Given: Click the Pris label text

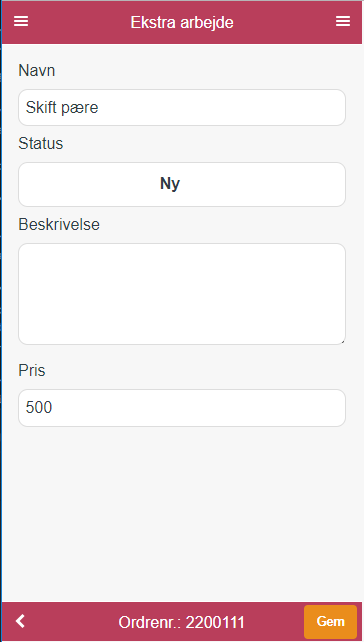Looking at the screenshot, I should coord(32,370).
